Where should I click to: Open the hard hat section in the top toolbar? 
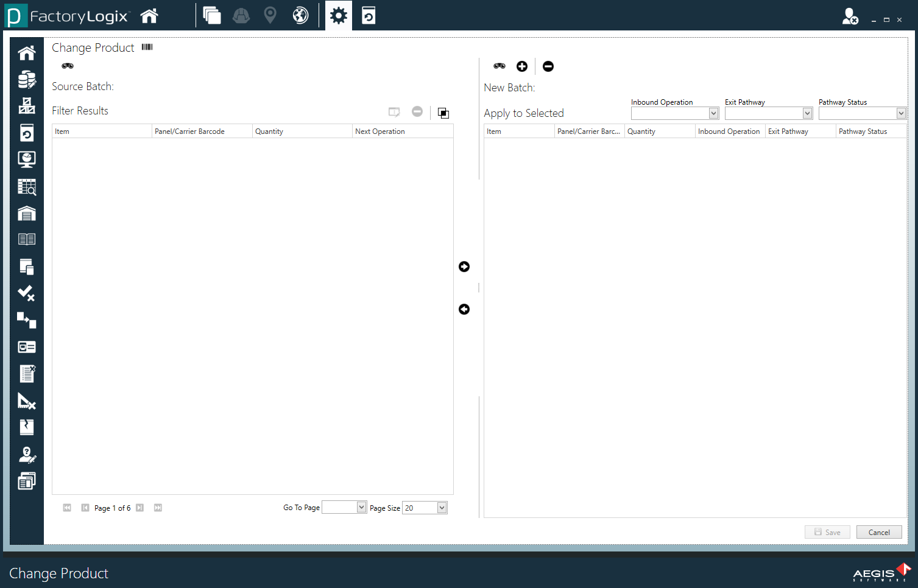(x=241, y=15)
